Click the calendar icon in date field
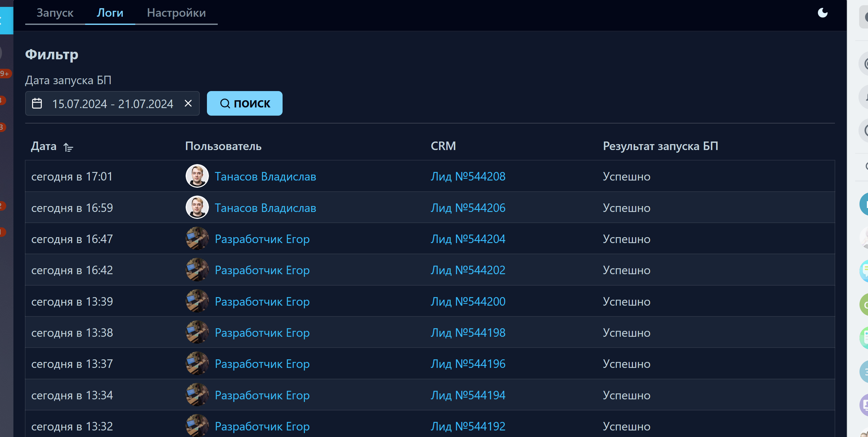 37,103
